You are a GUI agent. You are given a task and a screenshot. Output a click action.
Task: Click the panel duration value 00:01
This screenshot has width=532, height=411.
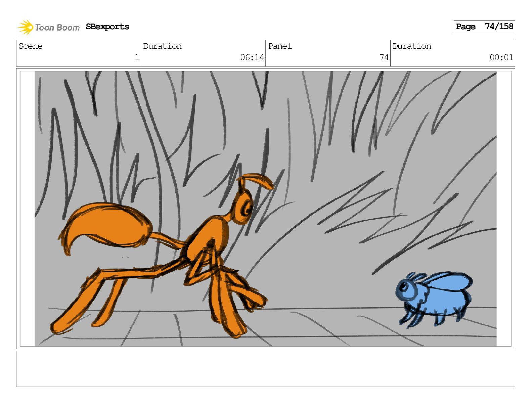pyautogui.click(x=501, y=57)
